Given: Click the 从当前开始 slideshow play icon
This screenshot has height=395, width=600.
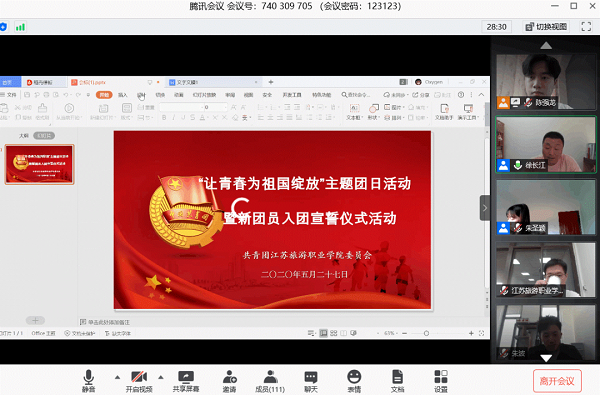Looking at the screenshot, I should (x=69, y=108).
